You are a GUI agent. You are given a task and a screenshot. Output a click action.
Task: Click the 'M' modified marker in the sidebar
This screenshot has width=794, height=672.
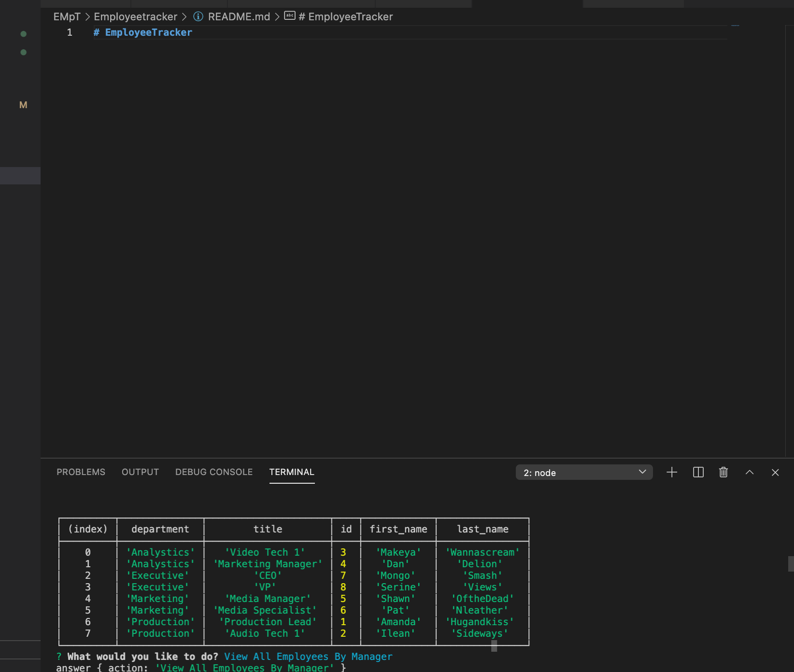[23, 105]
